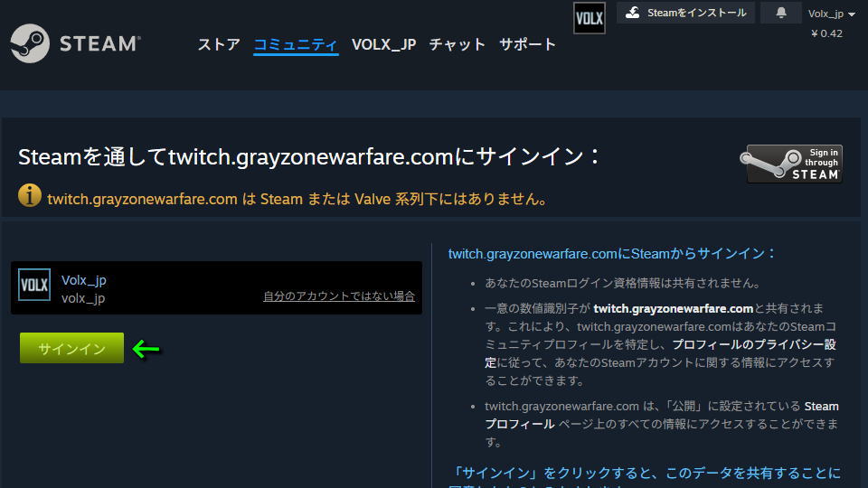Click the twitch.grayzonewarfare.com not affiliated warning text

[x=297, y=199]
